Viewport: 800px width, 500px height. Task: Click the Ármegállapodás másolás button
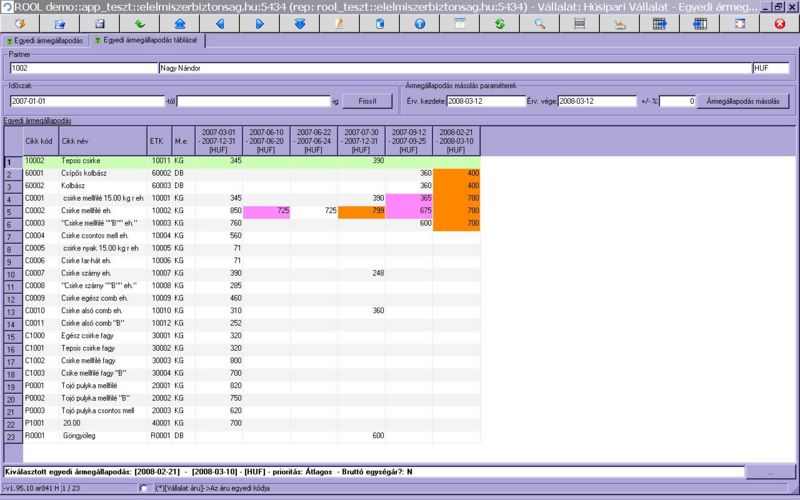click(x=743, y=101)
